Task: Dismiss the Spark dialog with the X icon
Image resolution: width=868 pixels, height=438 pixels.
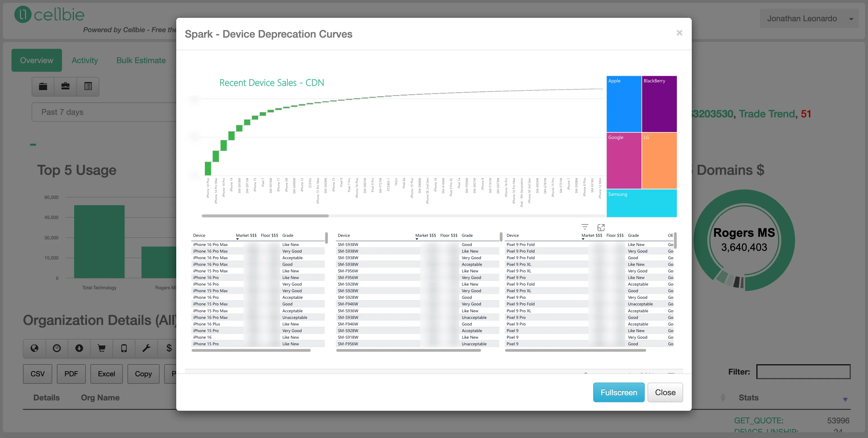Action: [679, 33]
